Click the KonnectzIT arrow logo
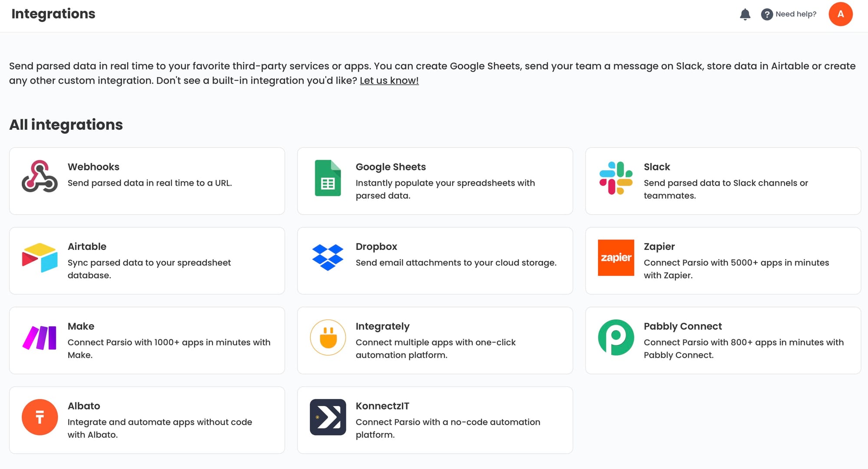Screen dimensions: 868x469 click(x=328, y=417)
